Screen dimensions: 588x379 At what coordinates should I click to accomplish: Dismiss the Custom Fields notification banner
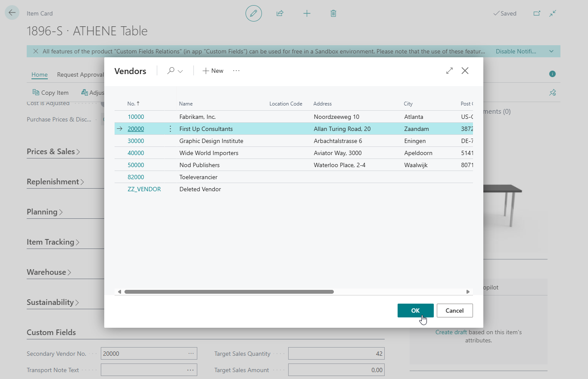point(36,51)
